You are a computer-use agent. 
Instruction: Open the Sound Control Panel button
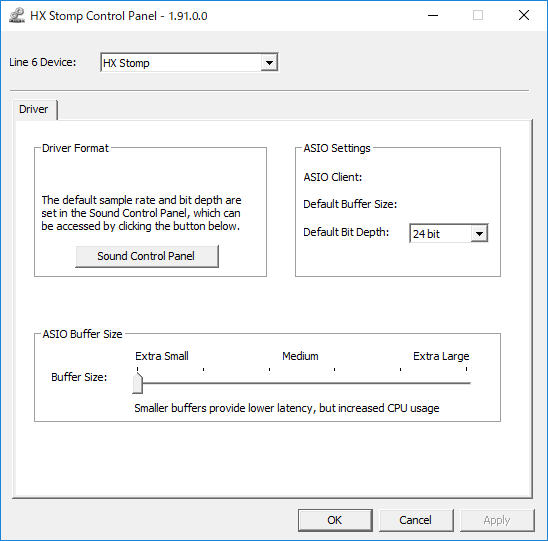pyautogui.click(x=147, y=256)
